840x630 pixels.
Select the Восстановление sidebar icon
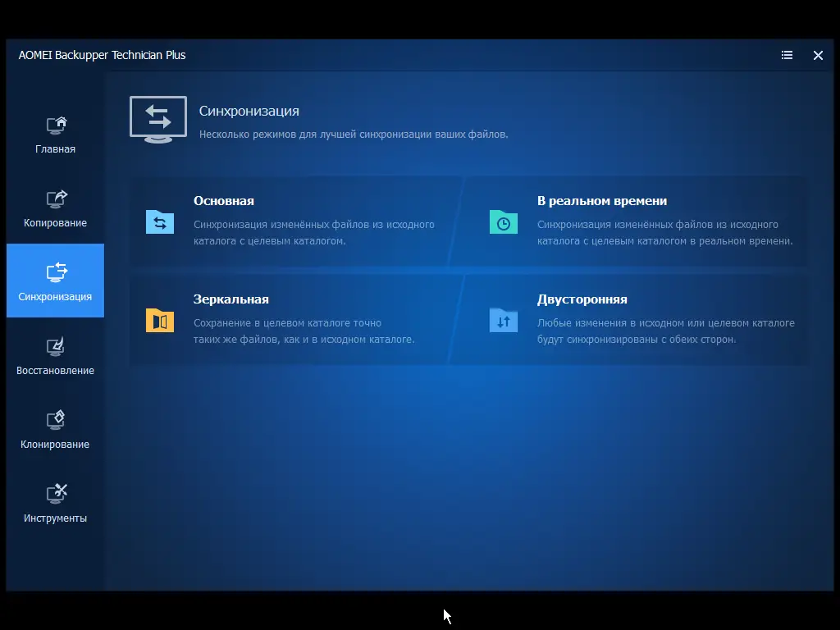click(54, 345)
